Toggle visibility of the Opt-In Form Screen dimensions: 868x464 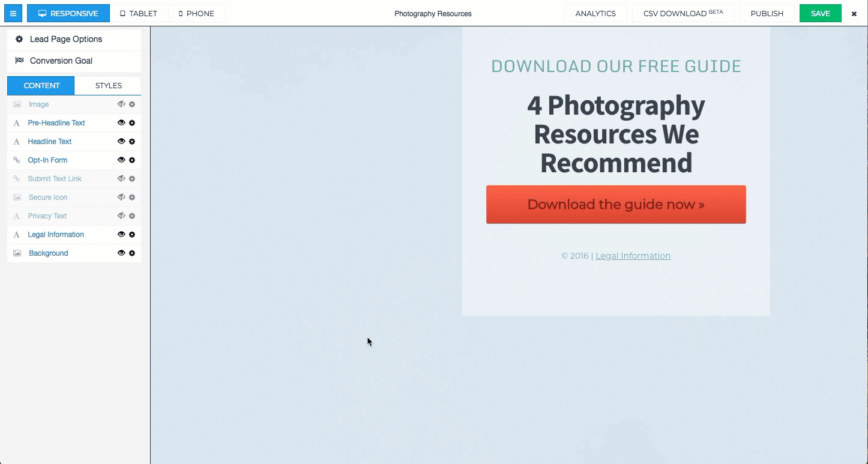click(x=121, y=160)
